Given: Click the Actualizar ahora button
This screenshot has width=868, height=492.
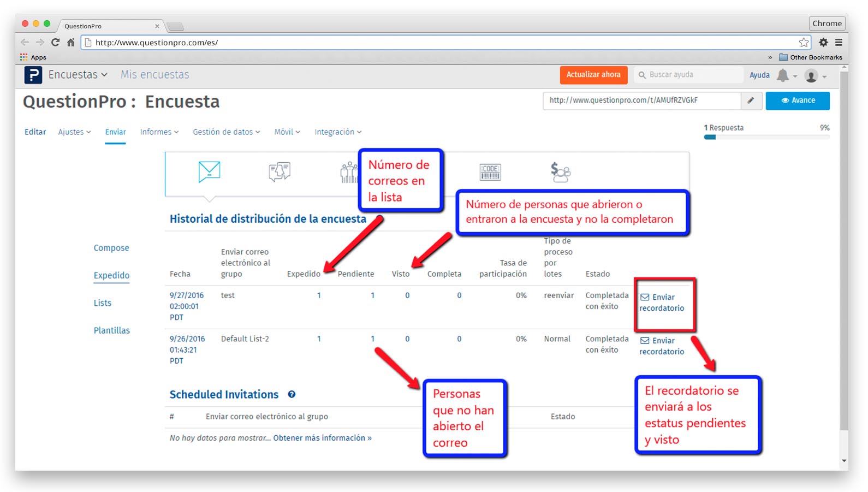Looking at the screenshot, I should coord(593,75).
